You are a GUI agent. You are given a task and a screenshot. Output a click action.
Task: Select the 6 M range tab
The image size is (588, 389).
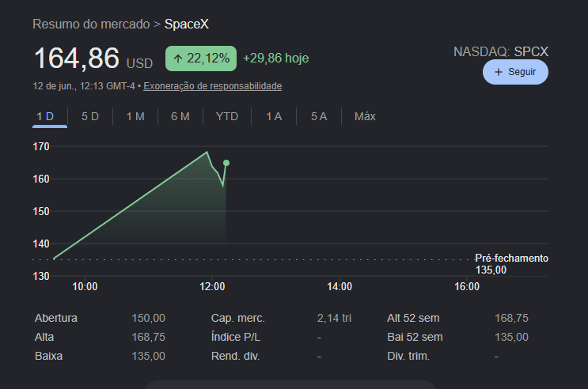click(x=180, y=116)
